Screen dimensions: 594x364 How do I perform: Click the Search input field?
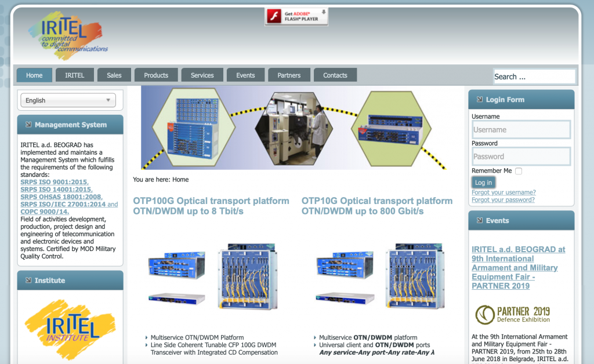[534, 77]
